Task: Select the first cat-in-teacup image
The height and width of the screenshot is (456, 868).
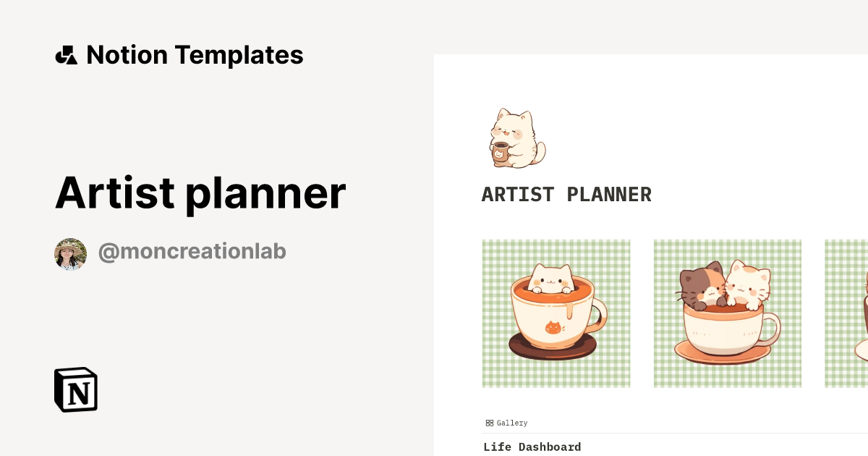Action: pos(556,313)
